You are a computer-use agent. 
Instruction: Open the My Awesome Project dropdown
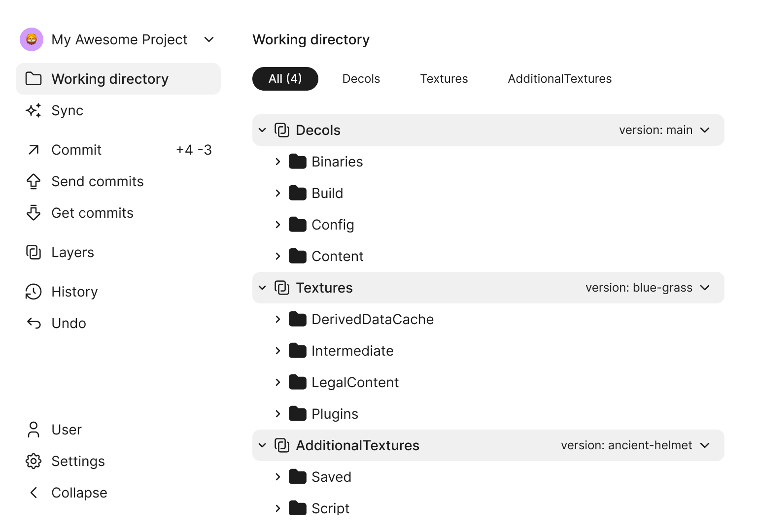[x=209, y=39]
